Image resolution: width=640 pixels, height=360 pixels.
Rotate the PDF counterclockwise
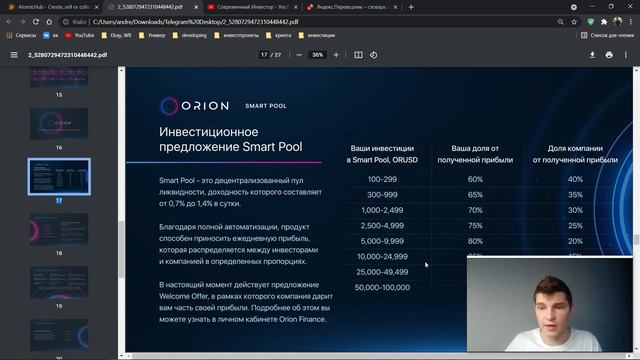point(373,55)
